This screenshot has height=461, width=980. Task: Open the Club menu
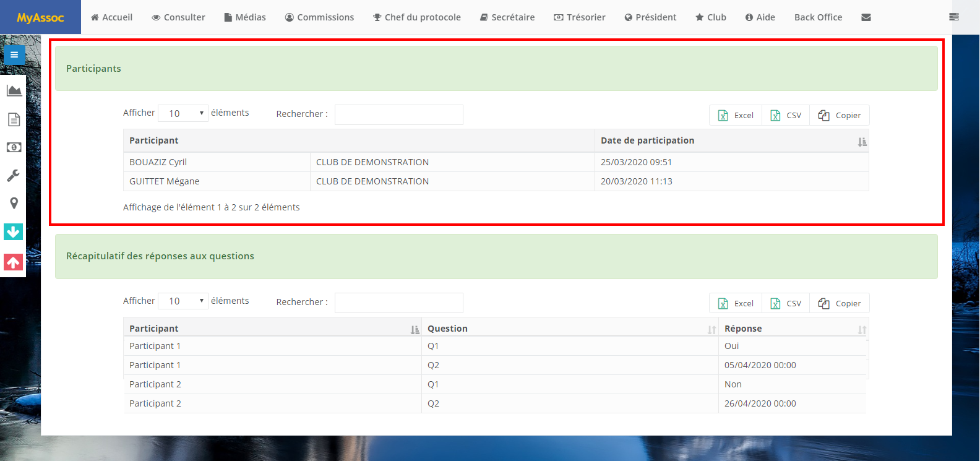pos(711,17)
